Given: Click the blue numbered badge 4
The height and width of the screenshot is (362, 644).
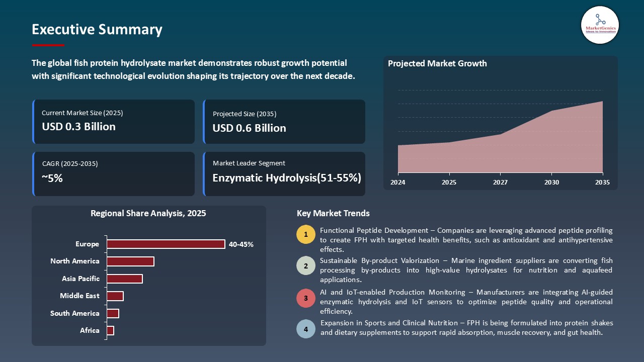Looking at the screenshot, I should pyautogui.click(x=306, y=329).
